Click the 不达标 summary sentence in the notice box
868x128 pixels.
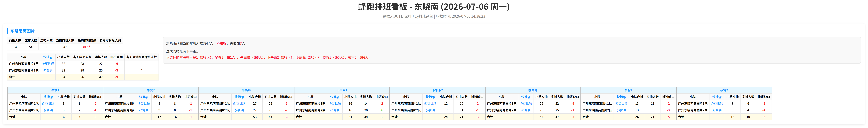[206, 44]
